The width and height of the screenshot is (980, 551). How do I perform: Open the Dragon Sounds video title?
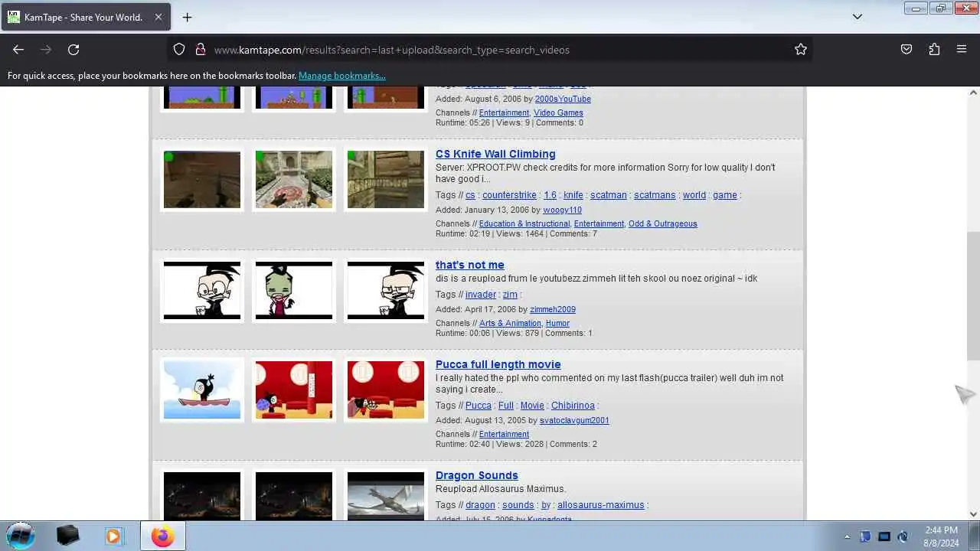[x=476, y=475]
